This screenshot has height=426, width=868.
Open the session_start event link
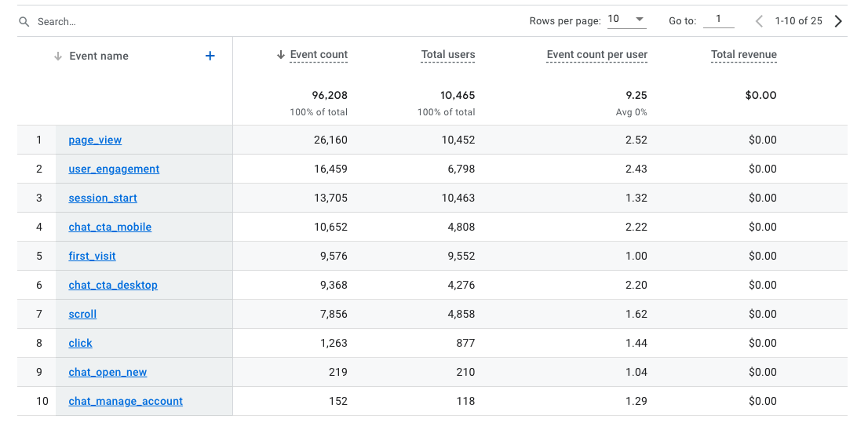[x=103, y=198]
